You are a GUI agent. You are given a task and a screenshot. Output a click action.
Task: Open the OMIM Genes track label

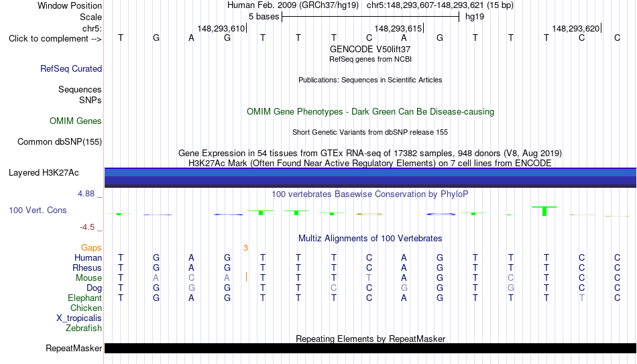[x=76, y=121]
